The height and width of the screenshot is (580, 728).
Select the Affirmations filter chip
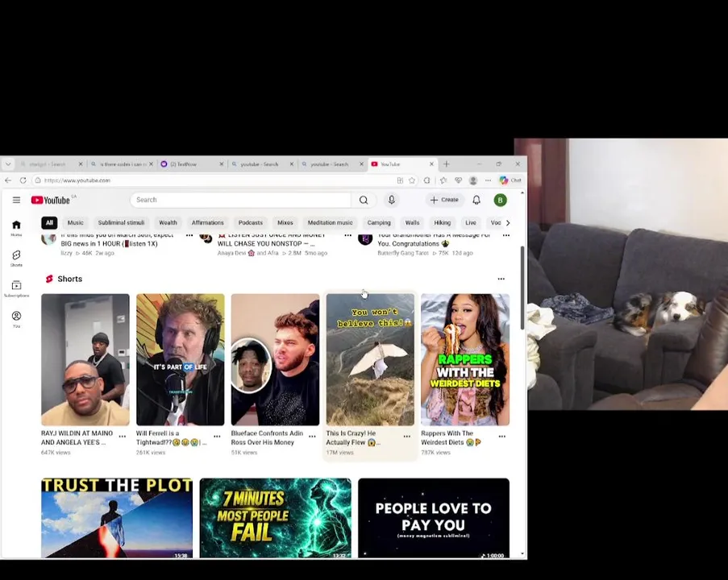tap(207, 222)
